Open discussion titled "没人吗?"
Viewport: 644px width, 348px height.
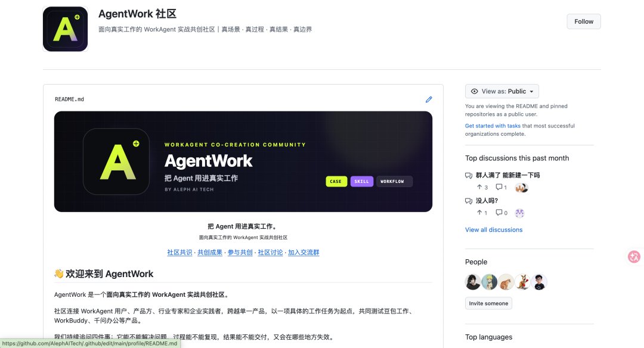point(487,201)
